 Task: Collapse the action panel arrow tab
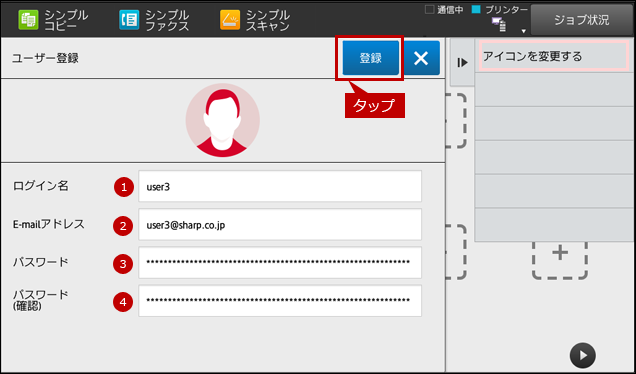462,62
